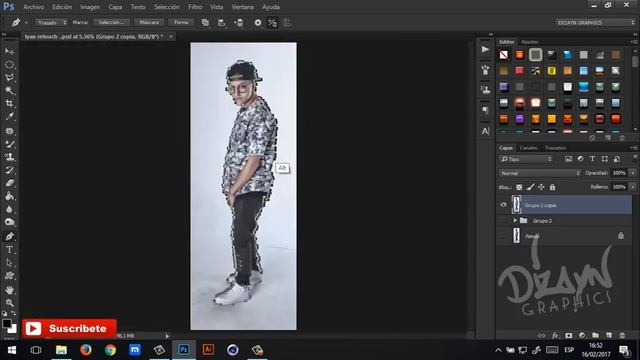Expand the Grupo 2 group
The width and height of the screenshot is (640, 360).
(x=515, y=220)
